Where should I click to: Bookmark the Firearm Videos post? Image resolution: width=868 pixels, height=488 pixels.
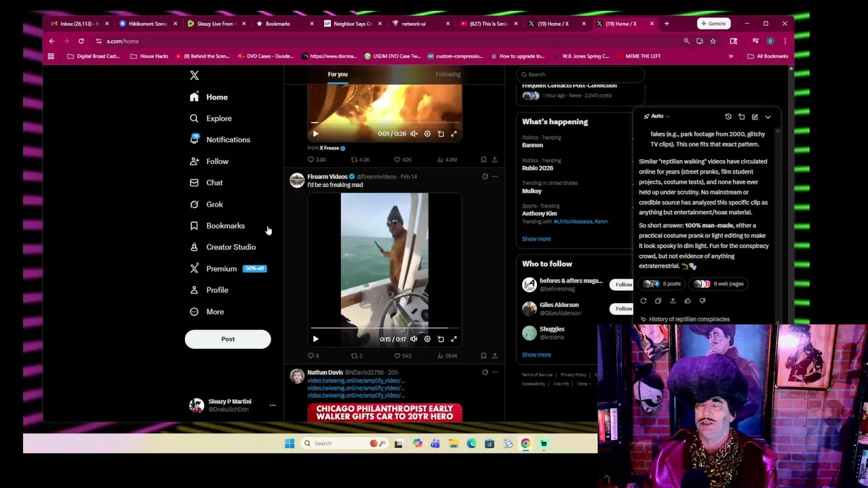click(x=484, y=356)
